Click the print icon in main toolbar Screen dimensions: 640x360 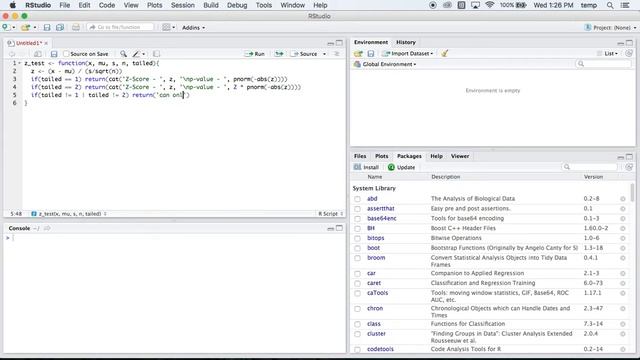[x=76, y=27]
